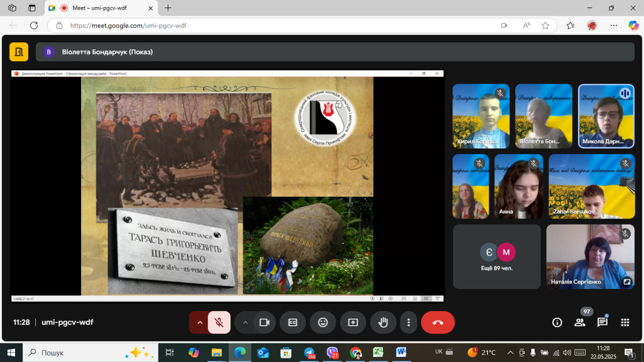Image resolution: width=644 pixels, height=362 pixels.
Task: Open the 21°C weather widget
Action: pos(481,352)
